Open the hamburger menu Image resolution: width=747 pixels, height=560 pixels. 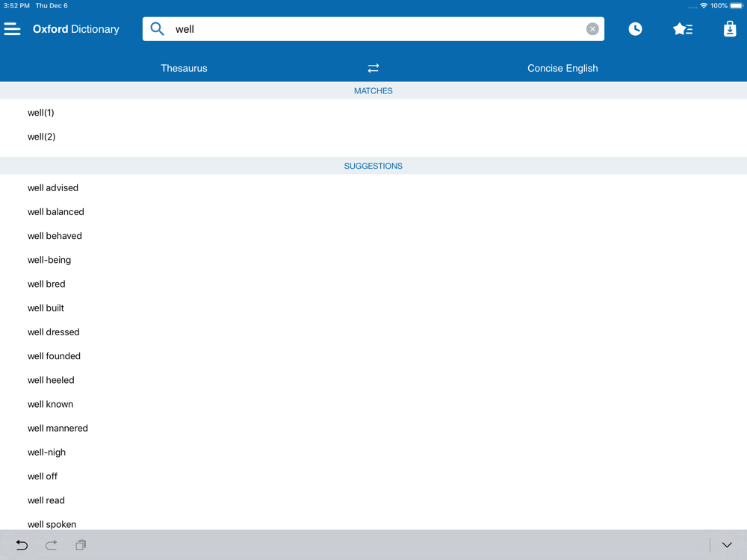[13, 29]
